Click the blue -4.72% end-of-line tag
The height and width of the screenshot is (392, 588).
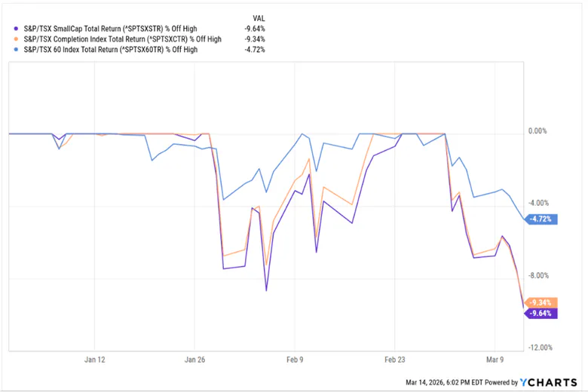point(542,219)
